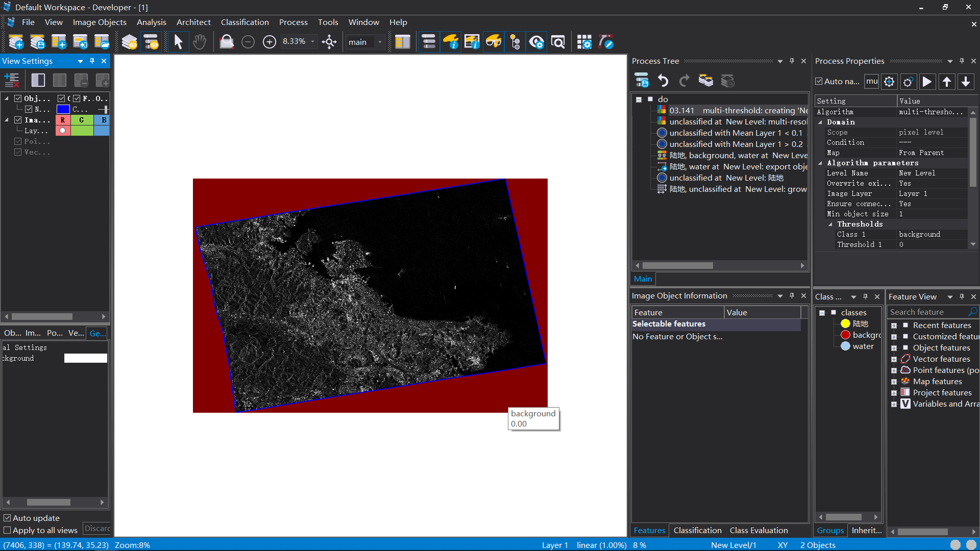This screenshot has height=551, width=980.
Task: Click the zoom out minus icon
Action: tap(248, 42)
